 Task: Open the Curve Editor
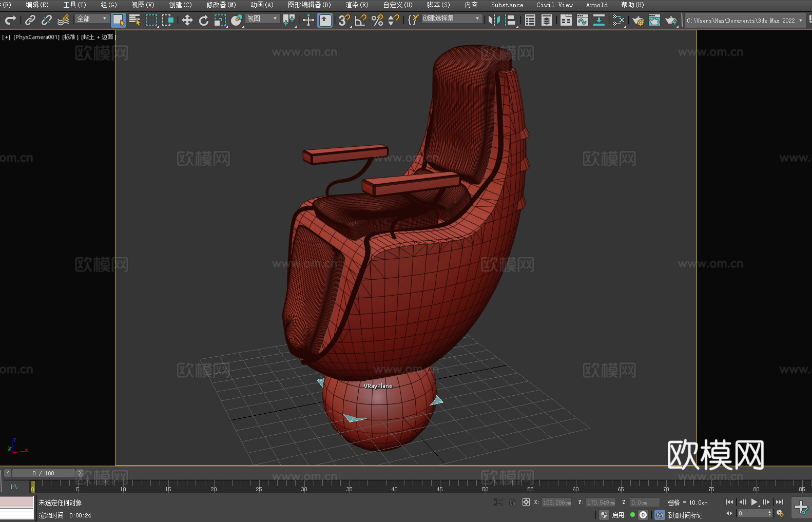(583, 20)
